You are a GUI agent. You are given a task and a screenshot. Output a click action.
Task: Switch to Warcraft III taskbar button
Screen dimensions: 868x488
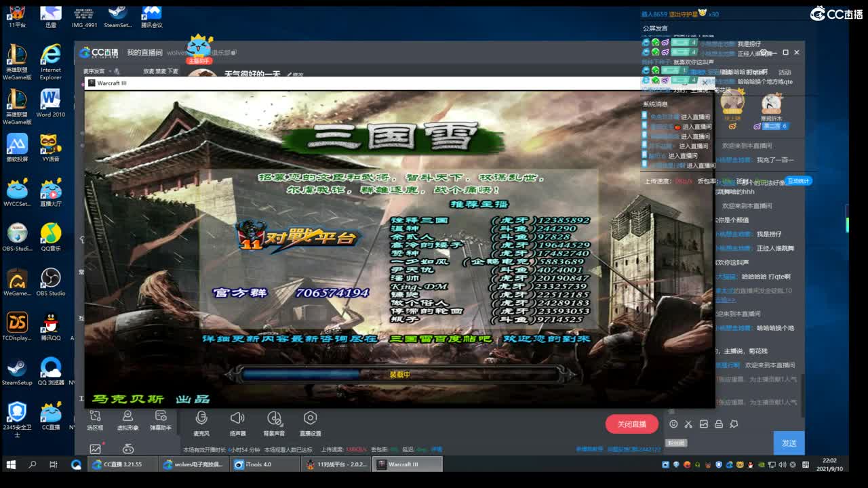408,464
